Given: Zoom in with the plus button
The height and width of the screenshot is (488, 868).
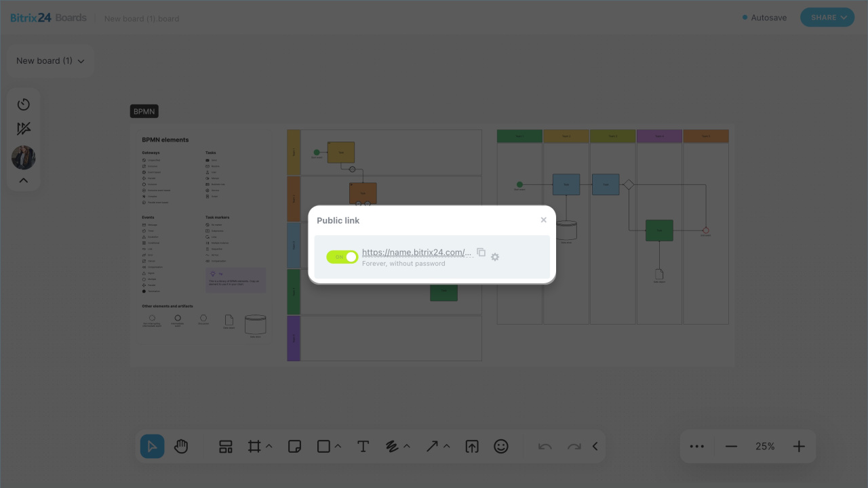Looking at the screenshot, I should click(799, 446).
